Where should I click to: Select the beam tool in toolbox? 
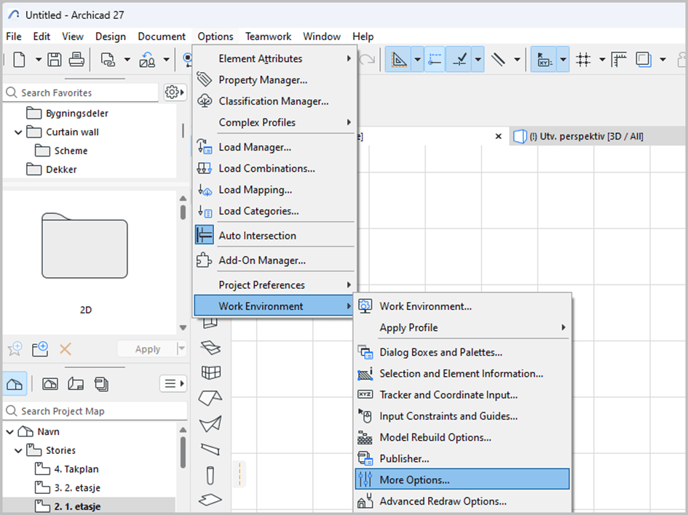click(210, 449)
